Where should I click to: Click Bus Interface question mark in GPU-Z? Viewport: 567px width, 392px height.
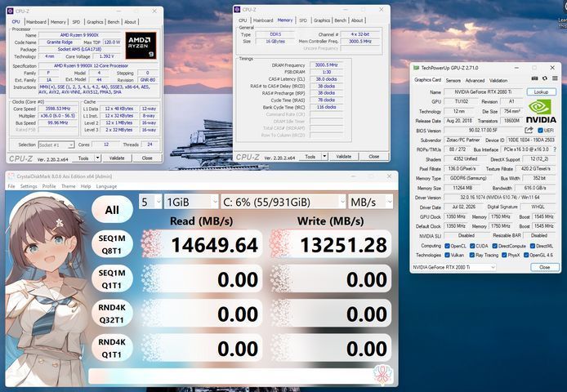555,149
